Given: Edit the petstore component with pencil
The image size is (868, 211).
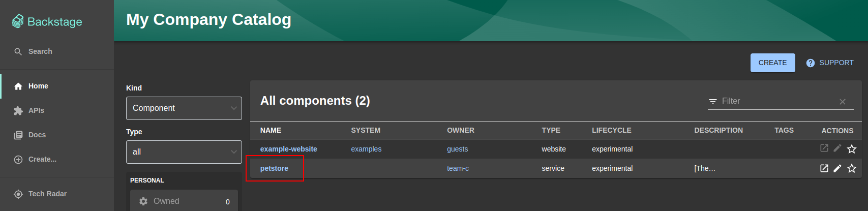Looking at the screenshot, I should pyautogui.click(x=837, y=168).
